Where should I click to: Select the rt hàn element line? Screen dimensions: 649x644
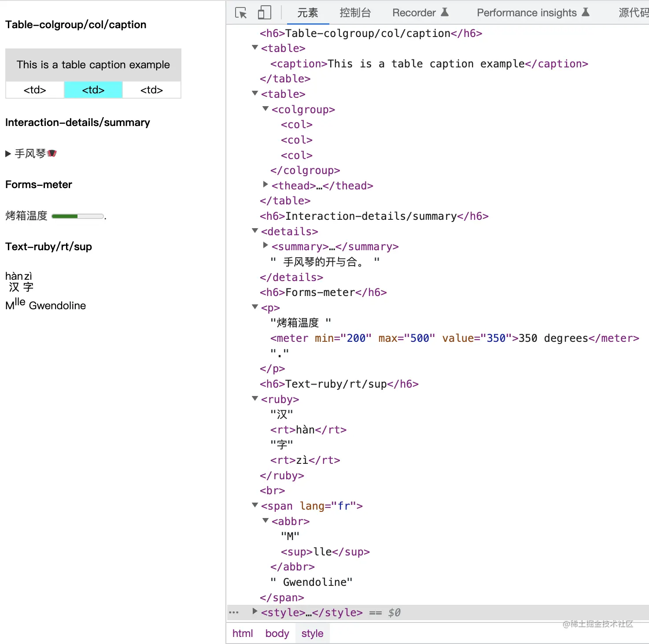point(308,430)
